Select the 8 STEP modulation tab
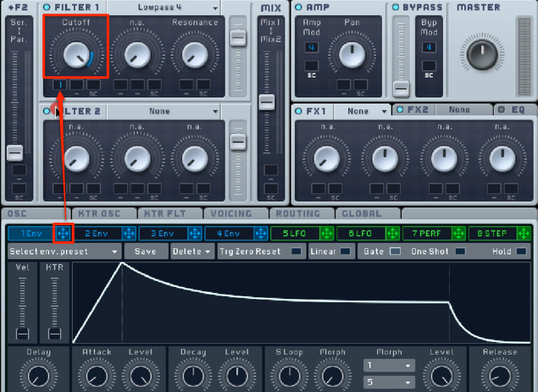Viewport: 538px width, 392px height. point(493,234)
